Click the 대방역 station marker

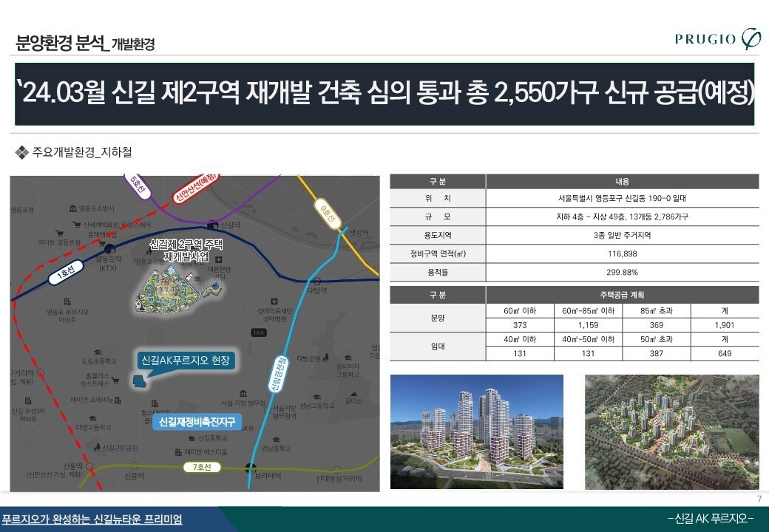click(x=316, y=282)
